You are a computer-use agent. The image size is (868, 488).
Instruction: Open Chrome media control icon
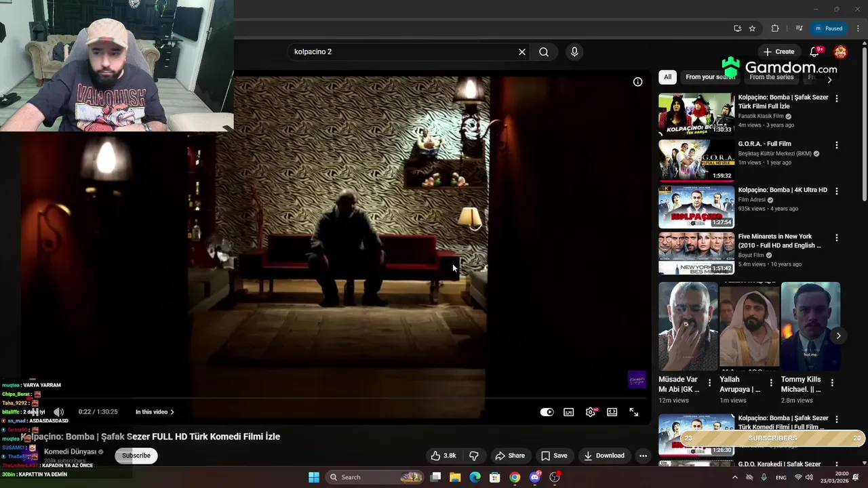799,28
